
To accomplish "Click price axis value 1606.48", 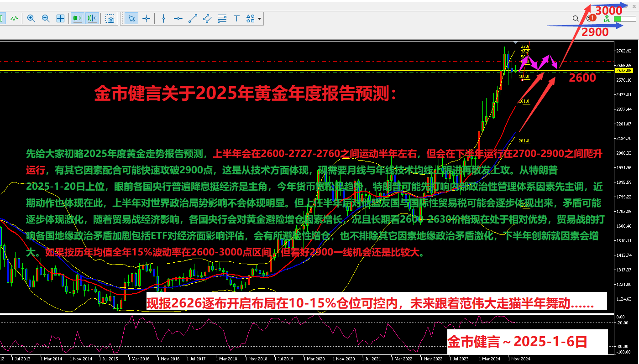I will click(x=623, y=226).
